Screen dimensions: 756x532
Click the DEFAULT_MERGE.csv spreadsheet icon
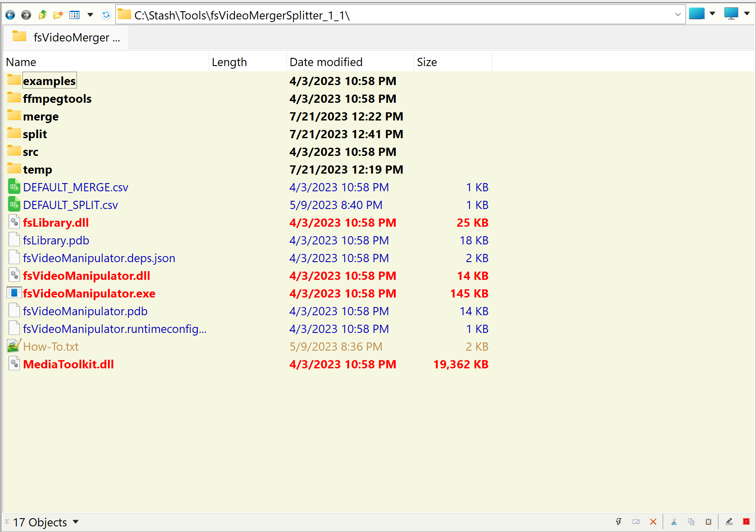pyautogui.click(x=14, y=187)
